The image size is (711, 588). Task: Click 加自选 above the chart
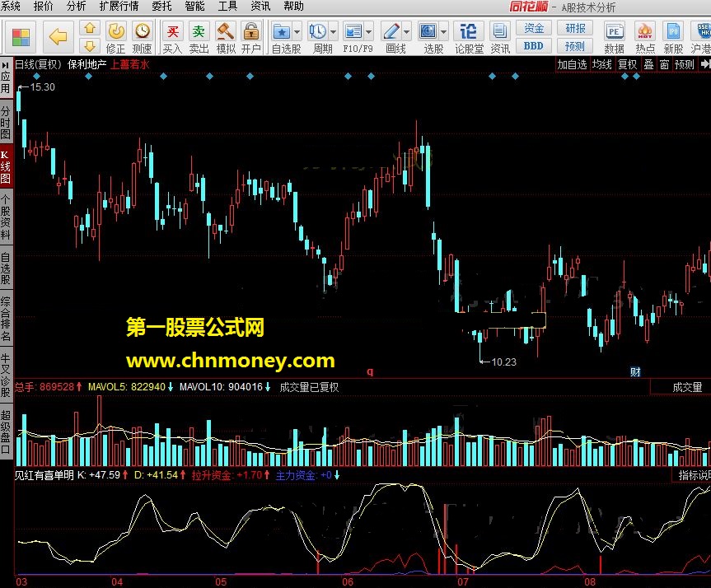[x=573, y=64]
